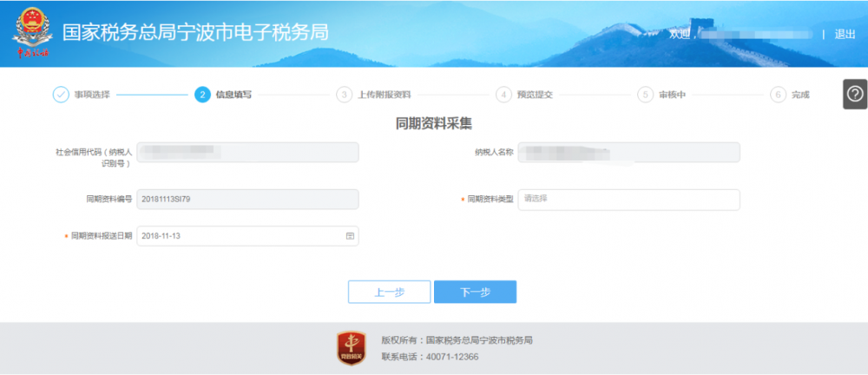
Task: Click 同期资料编号 field 20181113SI79
Action: [x=247, y=200]
